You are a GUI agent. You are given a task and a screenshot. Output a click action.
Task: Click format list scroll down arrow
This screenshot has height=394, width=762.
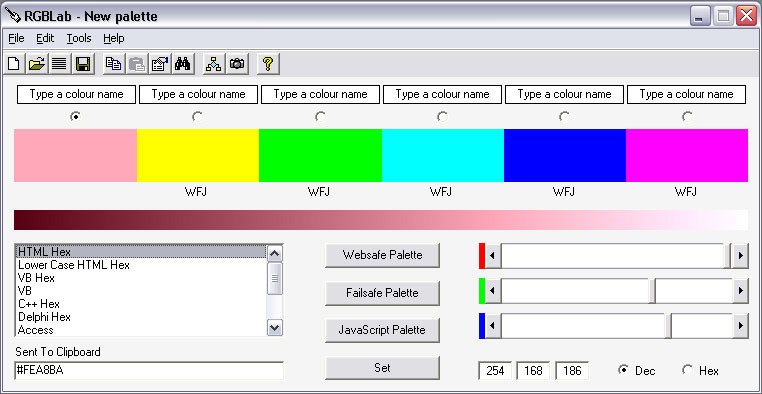tap(275, 328)
